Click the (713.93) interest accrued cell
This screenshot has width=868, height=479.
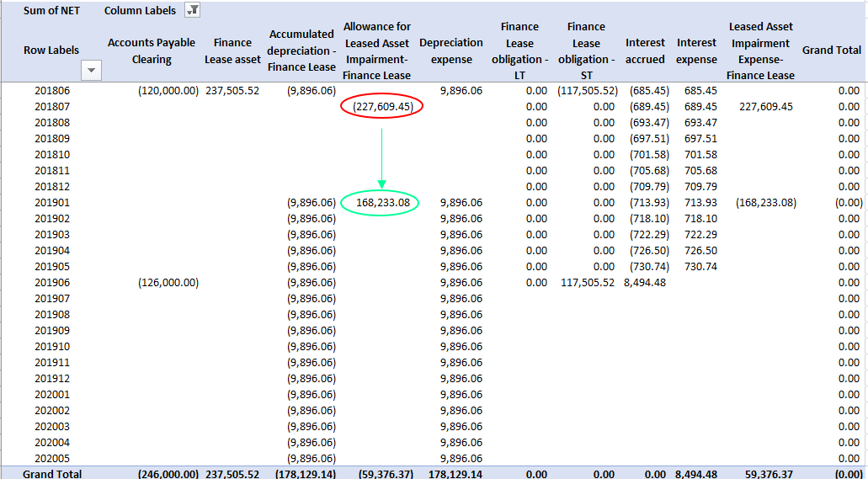[x=649, y=203]
